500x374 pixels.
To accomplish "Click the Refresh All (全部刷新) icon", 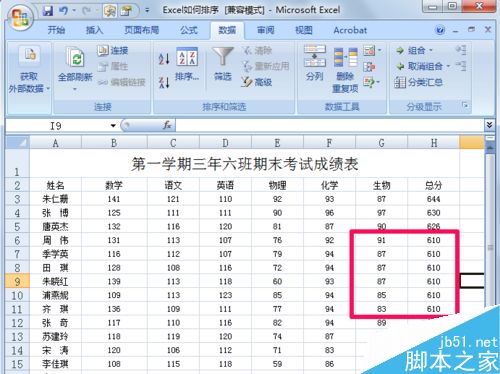I will (75, 57).
